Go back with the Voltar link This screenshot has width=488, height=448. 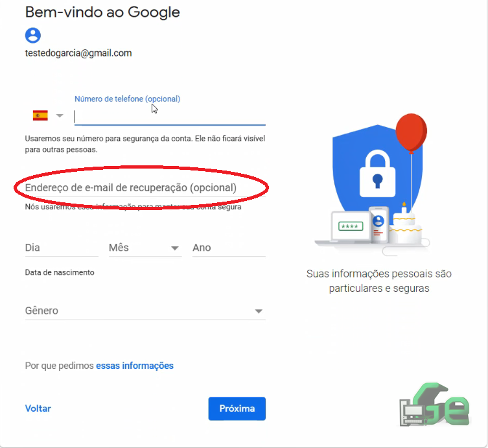pos(38,408)
